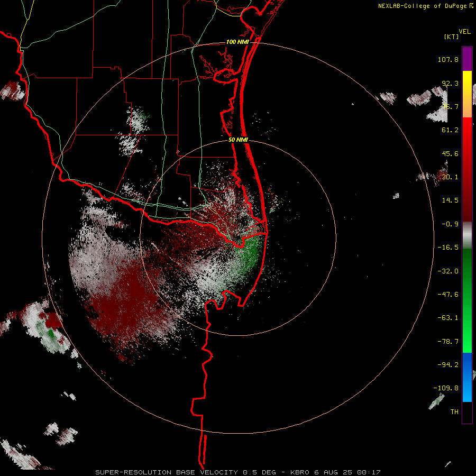Click the 30.1 velocity scale value
Image resolution: width=476 pixels, height=476 pixels.
click(x=450, y=177)
